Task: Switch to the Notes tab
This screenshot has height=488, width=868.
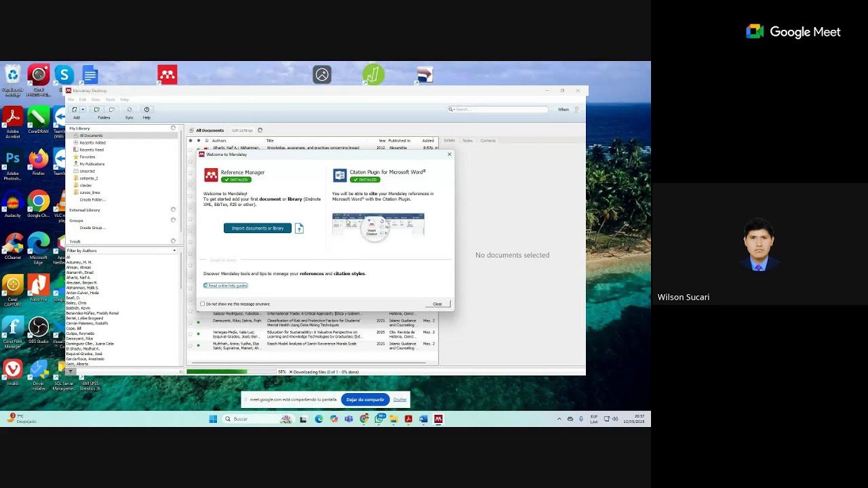Action: point(467,140)
